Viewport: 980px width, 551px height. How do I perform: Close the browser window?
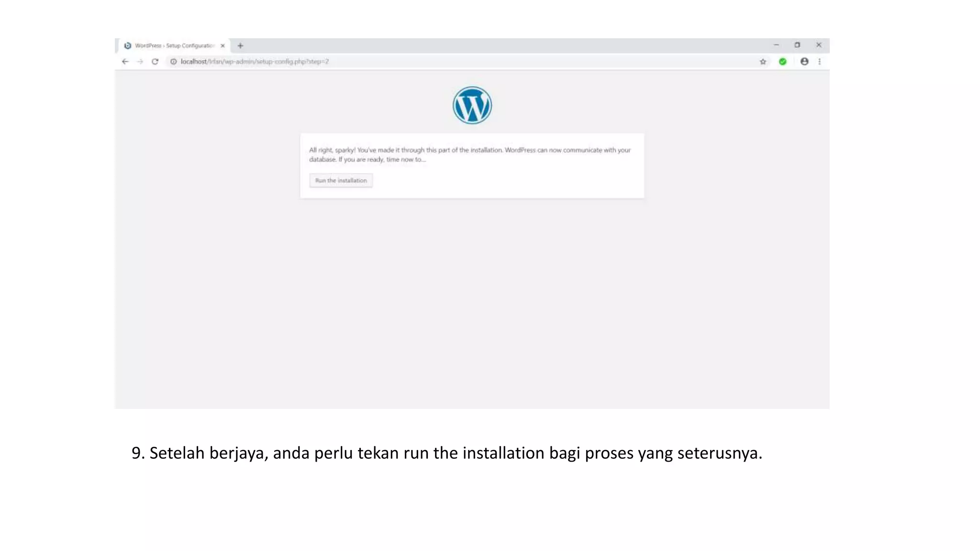pyautogui.click(x=819, y=45)
